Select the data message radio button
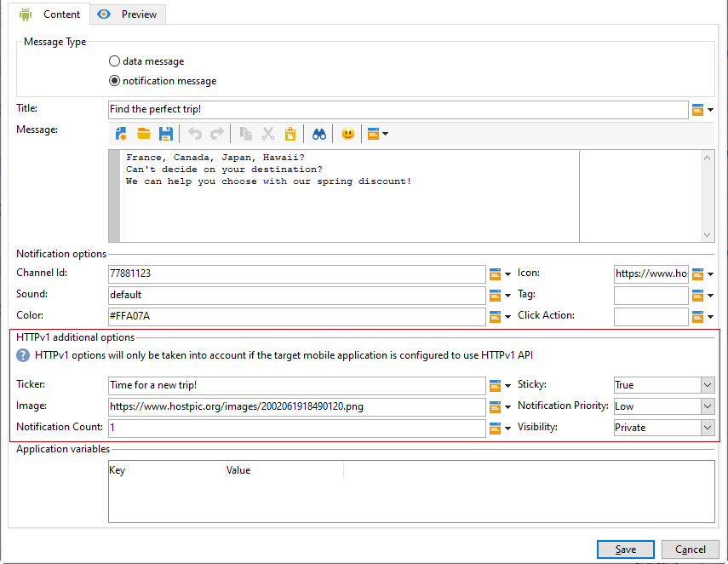 (114, 60)
